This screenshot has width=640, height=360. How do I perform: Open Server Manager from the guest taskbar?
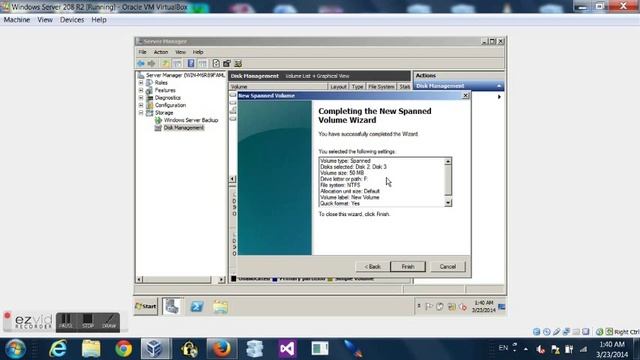[173, 306]
